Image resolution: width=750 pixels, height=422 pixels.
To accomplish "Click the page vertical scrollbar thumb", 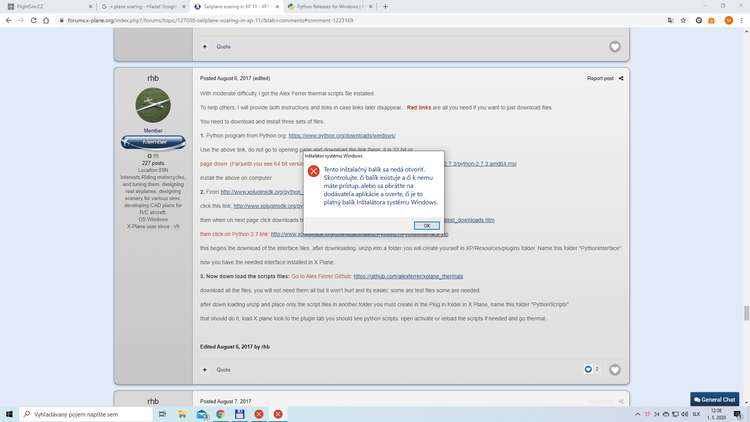I will (x=746, y=313).
